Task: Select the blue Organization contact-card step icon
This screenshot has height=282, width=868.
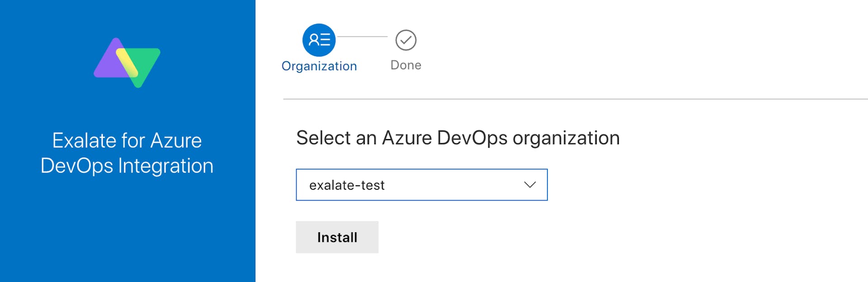Action: [319, 40]
